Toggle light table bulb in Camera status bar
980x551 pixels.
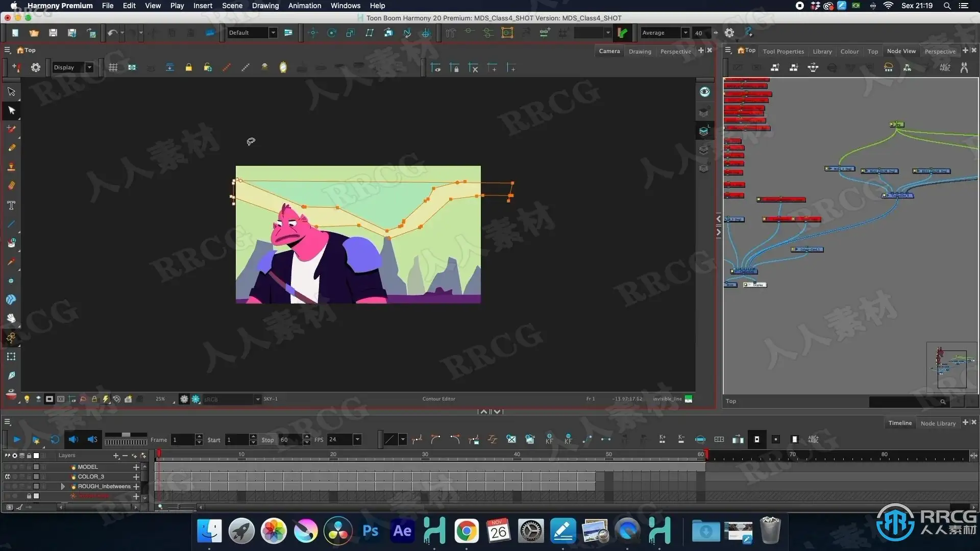pyautogui.click(x=27, y=399)
